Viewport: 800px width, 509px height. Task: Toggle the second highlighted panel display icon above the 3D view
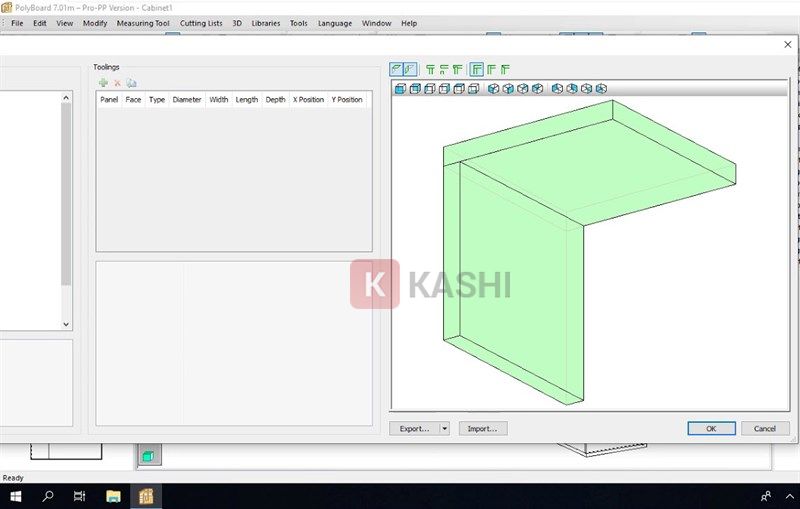[x=410, y=69]
